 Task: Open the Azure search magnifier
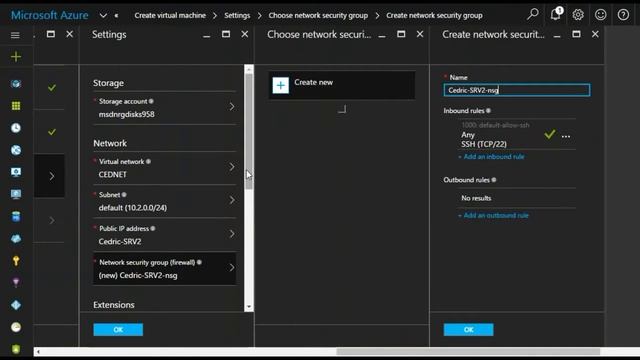tap(532, 15)
